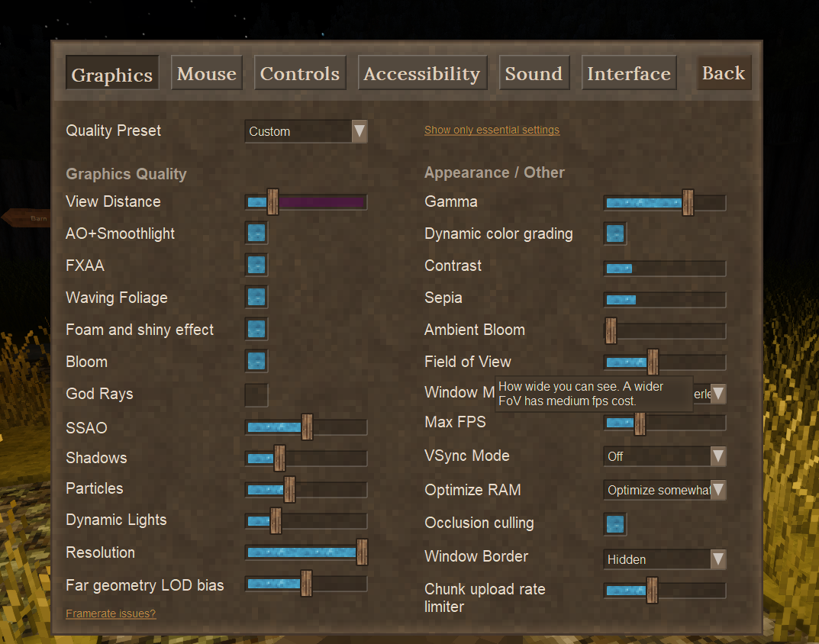
Task: Toggle Dynamic color grading checkbox
Action: tap(615, 233)
